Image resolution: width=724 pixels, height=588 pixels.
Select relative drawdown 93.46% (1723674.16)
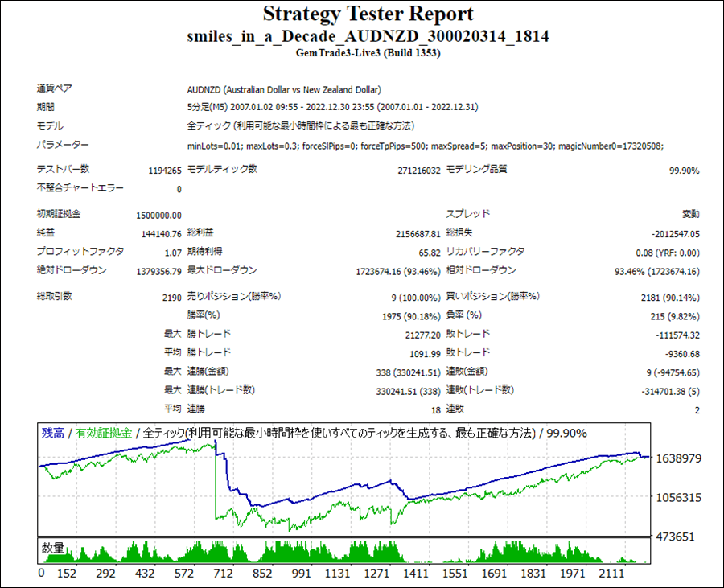pyautogui.click(x=657, y=272)
